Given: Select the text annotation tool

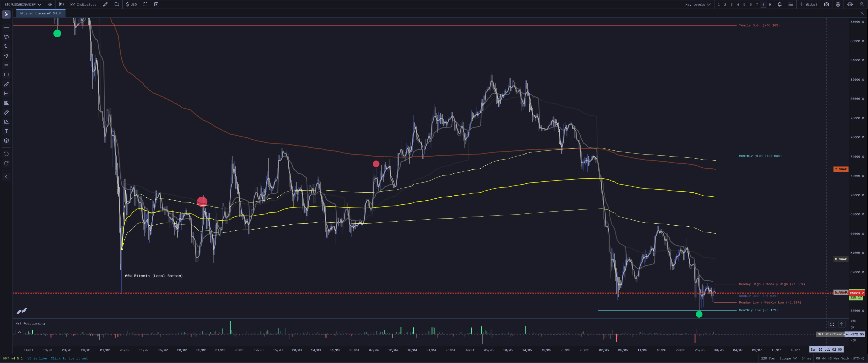Looking at the screenshot, I should click(x=6, y=131).
